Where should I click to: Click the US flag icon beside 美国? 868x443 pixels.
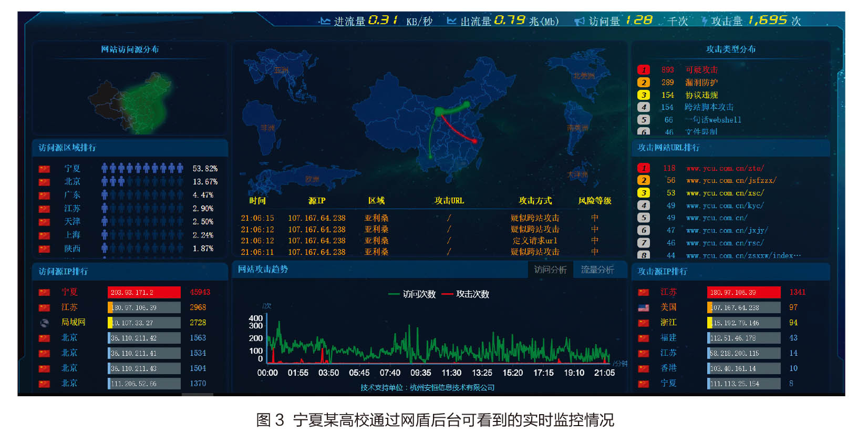pyautogui.click(x=643, y=308)
